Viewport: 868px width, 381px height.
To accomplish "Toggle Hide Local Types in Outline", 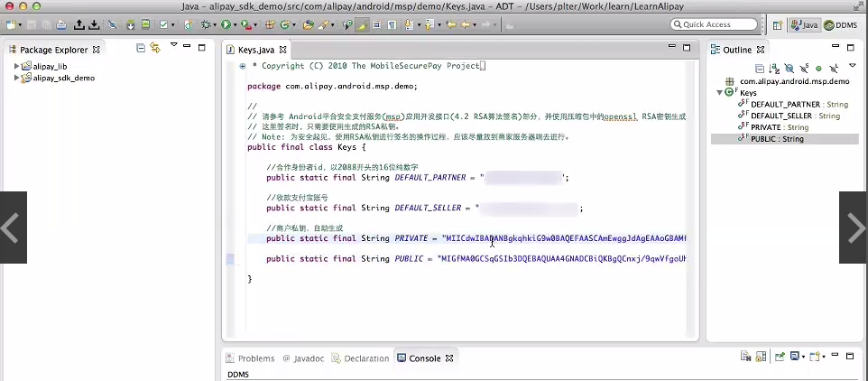I will click(834, 69).
